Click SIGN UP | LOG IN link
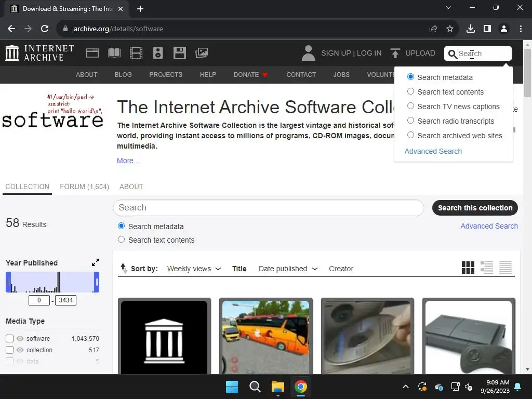The image size is (532, 399). [x=351, y=54]
